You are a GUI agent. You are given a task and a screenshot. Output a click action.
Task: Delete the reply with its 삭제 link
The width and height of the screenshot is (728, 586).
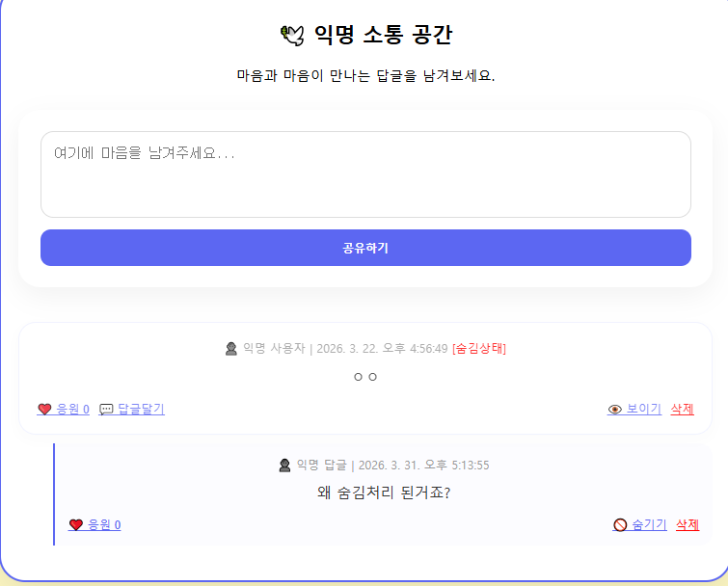coord(687,524)
